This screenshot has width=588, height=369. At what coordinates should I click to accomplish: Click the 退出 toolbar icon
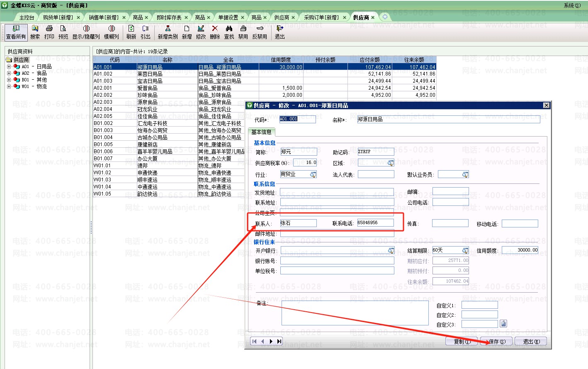(279, 32)
